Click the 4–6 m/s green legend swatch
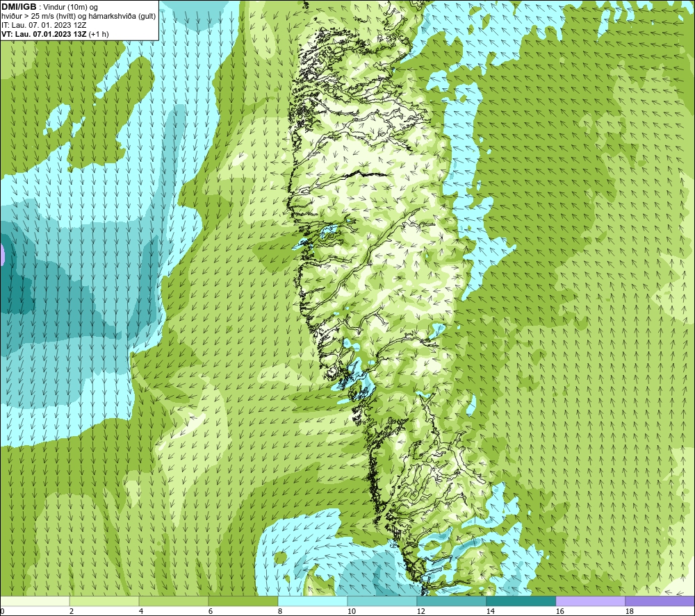Image resolution: width=695 pixels, height=616 pixels. coord(174,601)
